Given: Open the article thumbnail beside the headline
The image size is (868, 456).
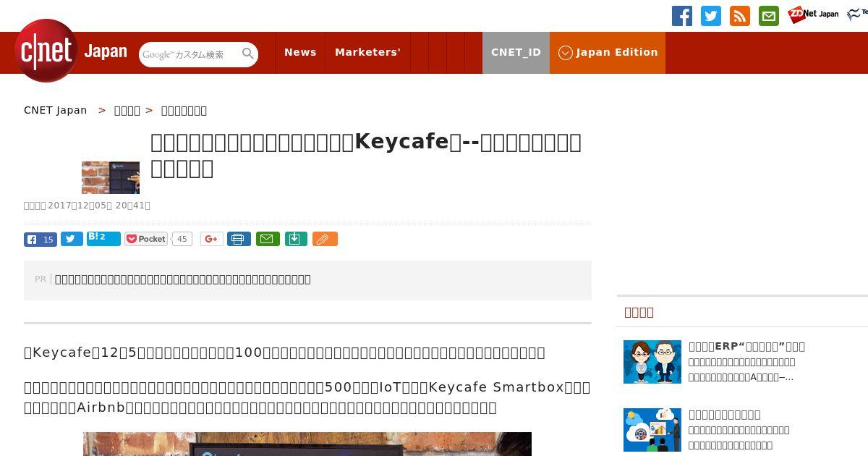Looking at the screenshot, I should click(111, 177).
